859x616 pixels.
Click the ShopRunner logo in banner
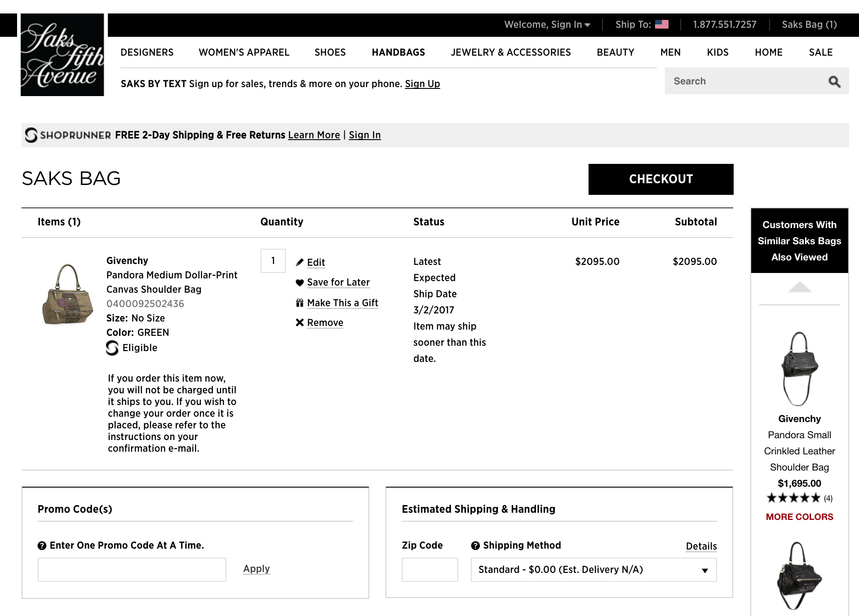[68, 135]
